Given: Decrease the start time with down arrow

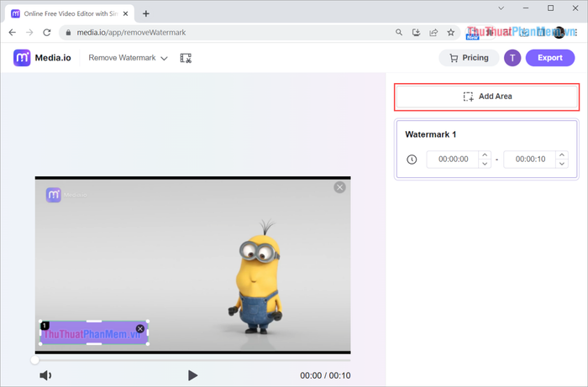Looking at the screenshot, I should click(485, 164).
